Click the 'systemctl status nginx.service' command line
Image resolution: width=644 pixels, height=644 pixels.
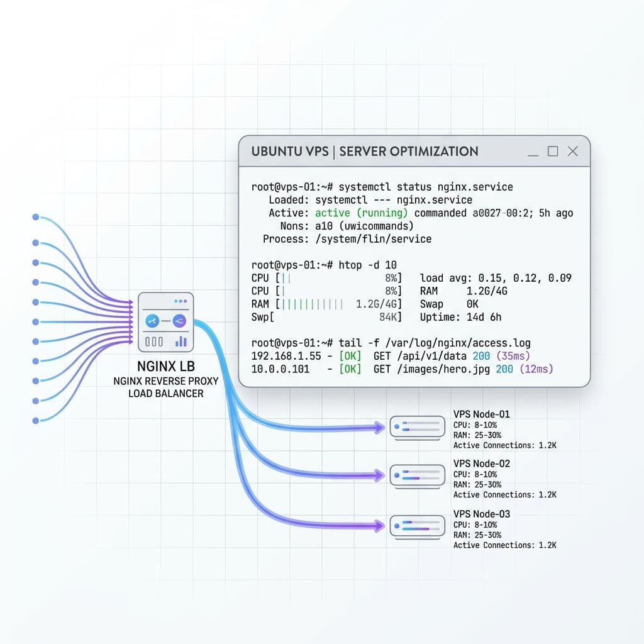(x=382, y=187)
